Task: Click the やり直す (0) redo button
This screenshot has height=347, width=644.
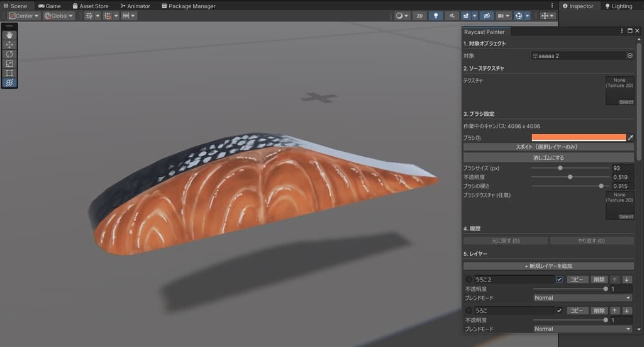Action: pyautogui.click(x=591, y=241)
